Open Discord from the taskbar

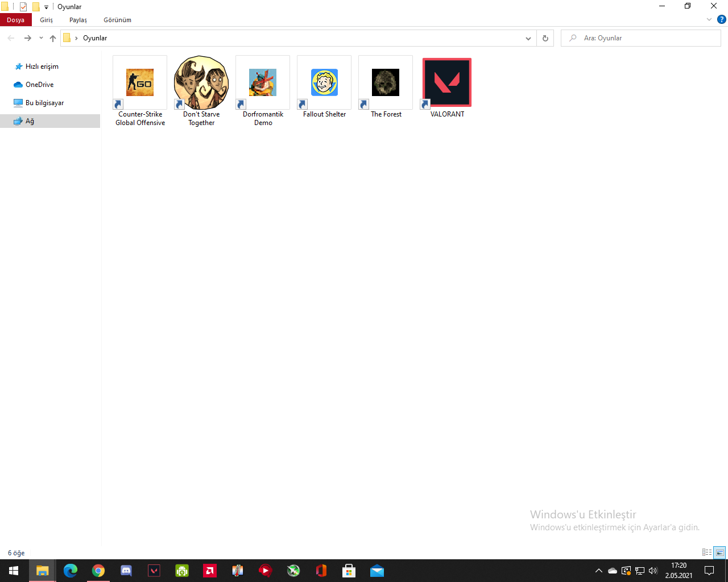tap(126, 571)
